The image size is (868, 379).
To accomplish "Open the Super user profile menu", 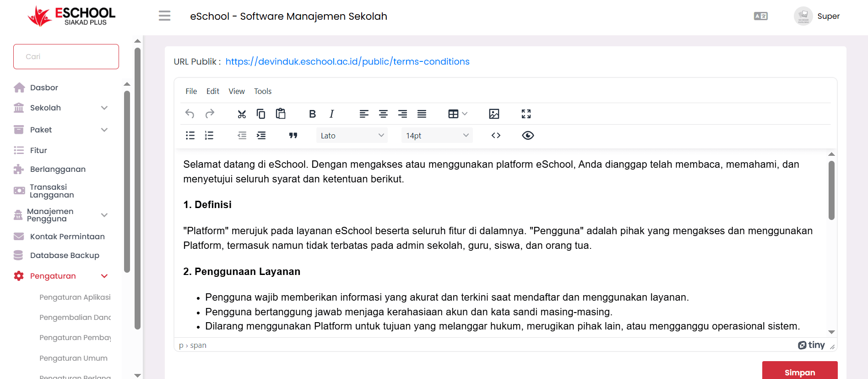I will pyautogui.click(x=817, y=16).
